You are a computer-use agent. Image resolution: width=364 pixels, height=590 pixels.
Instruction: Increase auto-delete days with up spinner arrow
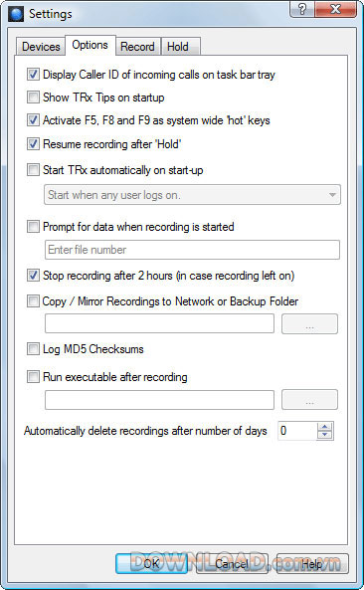(x=325, y=427)
